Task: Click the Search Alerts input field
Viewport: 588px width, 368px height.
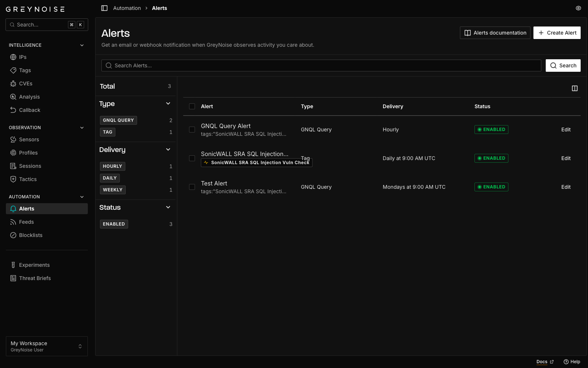Action: (321, 66)
